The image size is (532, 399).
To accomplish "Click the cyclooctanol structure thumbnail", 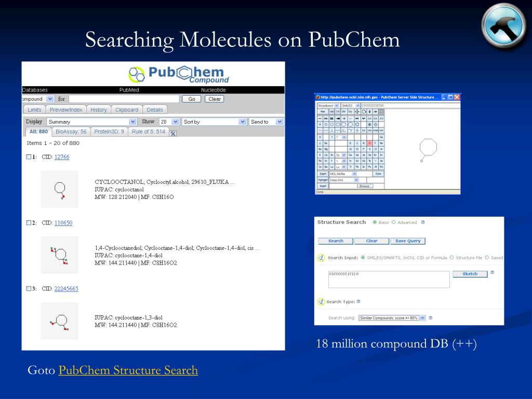I will [60, 189].
